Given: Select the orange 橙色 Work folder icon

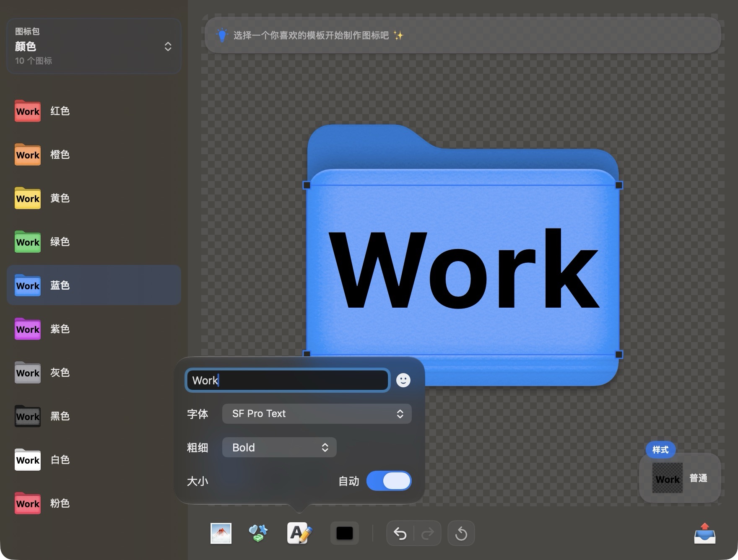Looking at the screenshot, I should 28,155.
